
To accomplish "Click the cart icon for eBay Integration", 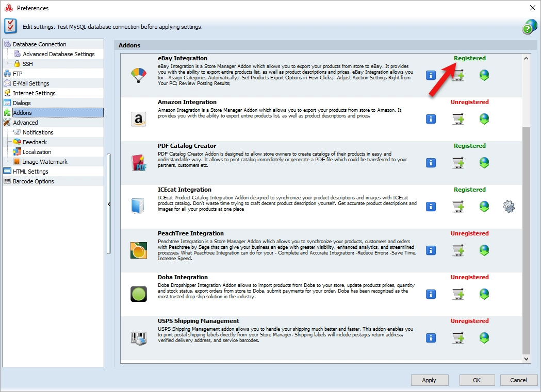I will 458,75.
